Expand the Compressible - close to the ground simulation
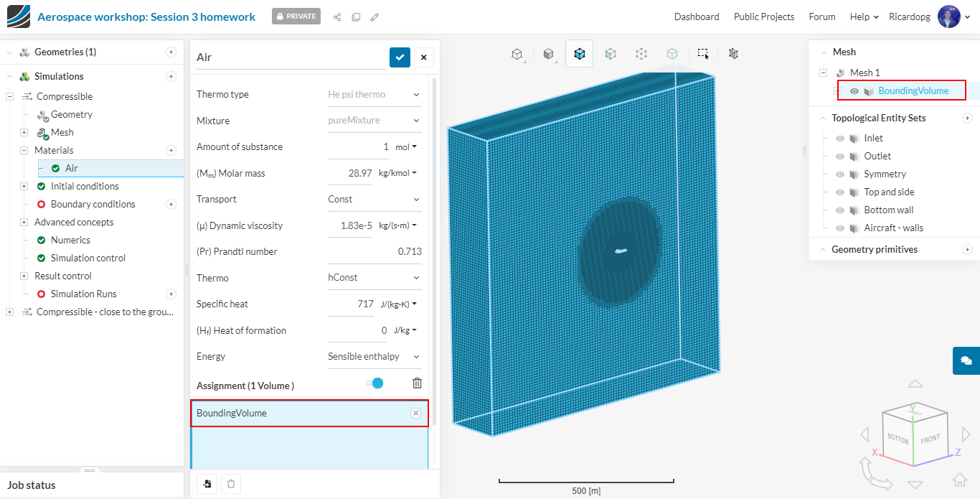The width and height of the screenshot is (980, 499). click(x=9, y=312)
